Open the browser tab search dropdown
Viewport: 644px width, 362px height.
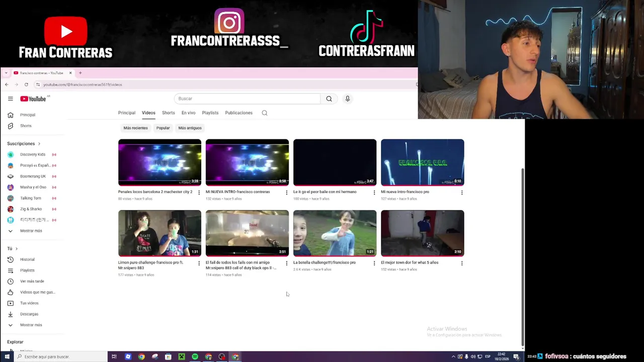pos(6,73)
